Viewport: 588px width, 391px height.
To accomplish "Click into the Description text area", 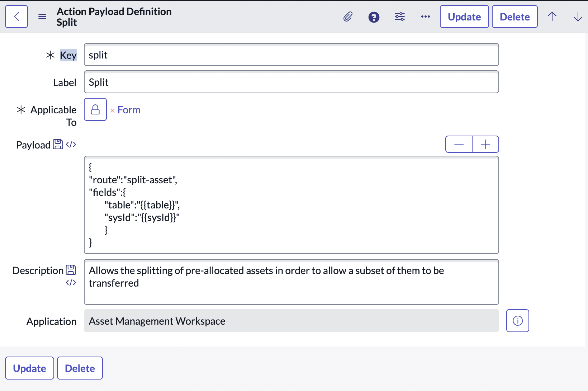I will [291, 282].
